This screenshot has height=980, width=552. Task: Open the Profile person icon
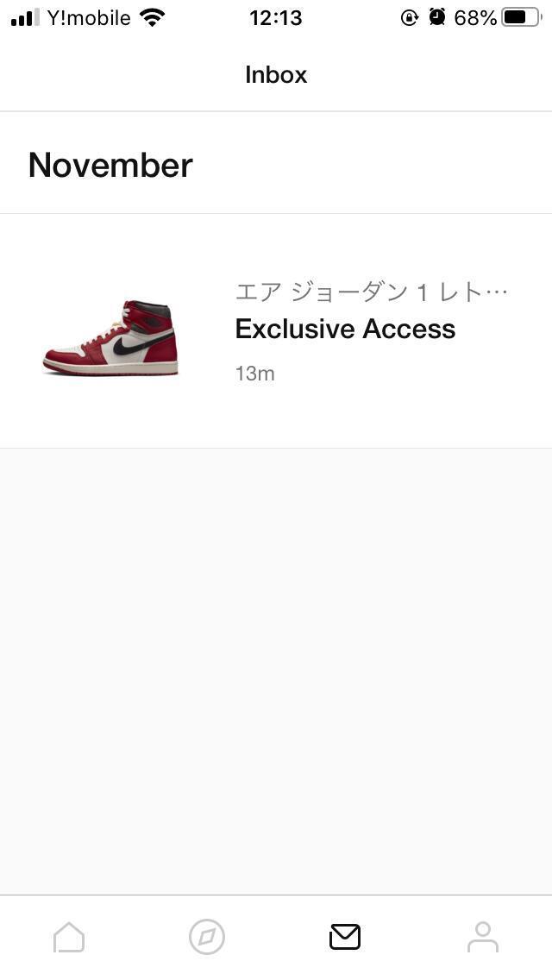(x=483, y=937)
